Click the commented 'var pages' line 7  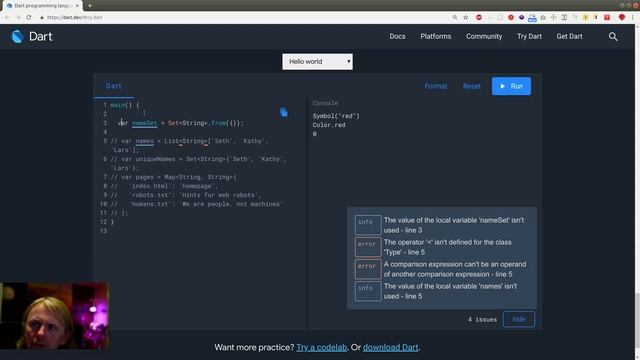point(173,177)
